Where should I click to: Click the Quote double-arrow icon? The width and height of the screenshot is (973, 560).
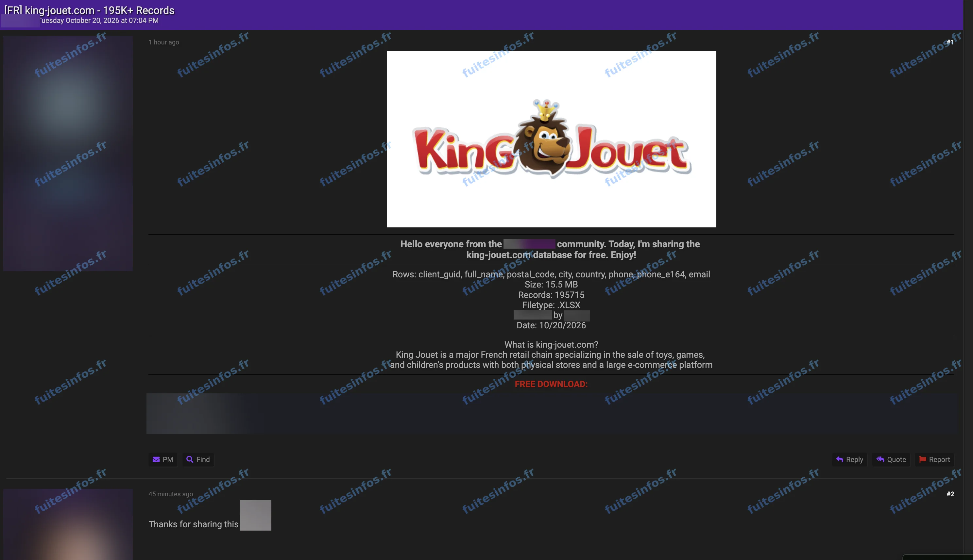(880, 459)
